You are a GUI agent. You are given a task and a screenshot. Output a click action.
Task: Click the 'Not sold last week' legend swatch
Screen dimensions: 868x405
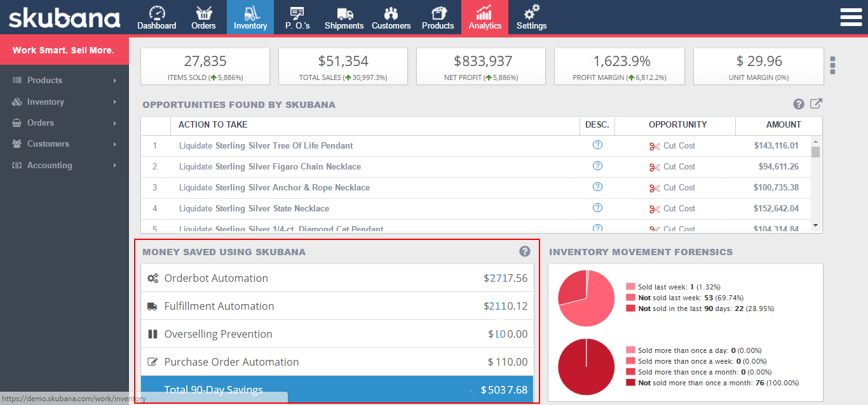[x=630, y=298]
